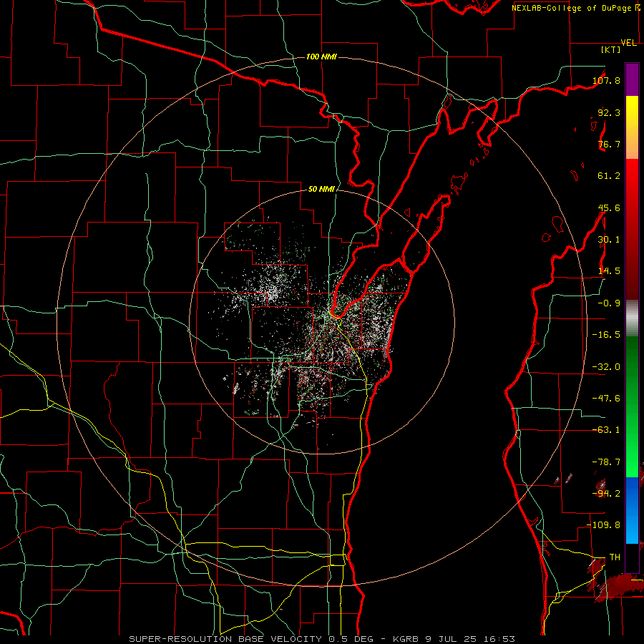Click the 107.8 scale value
The height and width of the screenshot is (644, 644).
(x=606, y=80)
